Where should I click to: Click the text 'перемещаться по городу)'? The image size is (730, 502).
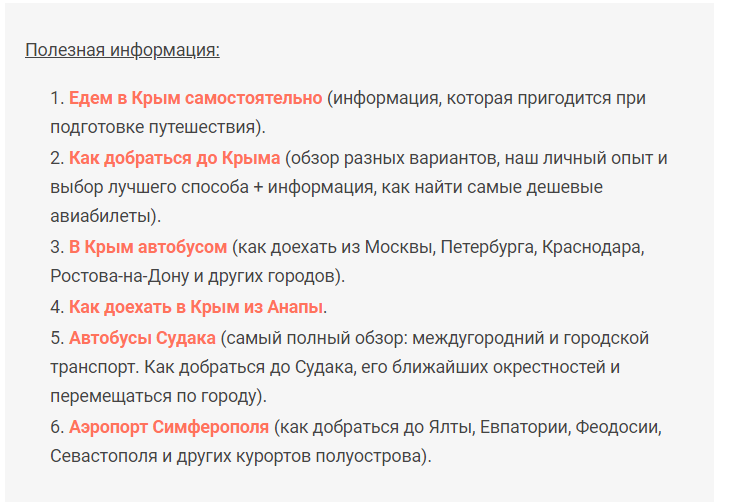click(156, 396)
